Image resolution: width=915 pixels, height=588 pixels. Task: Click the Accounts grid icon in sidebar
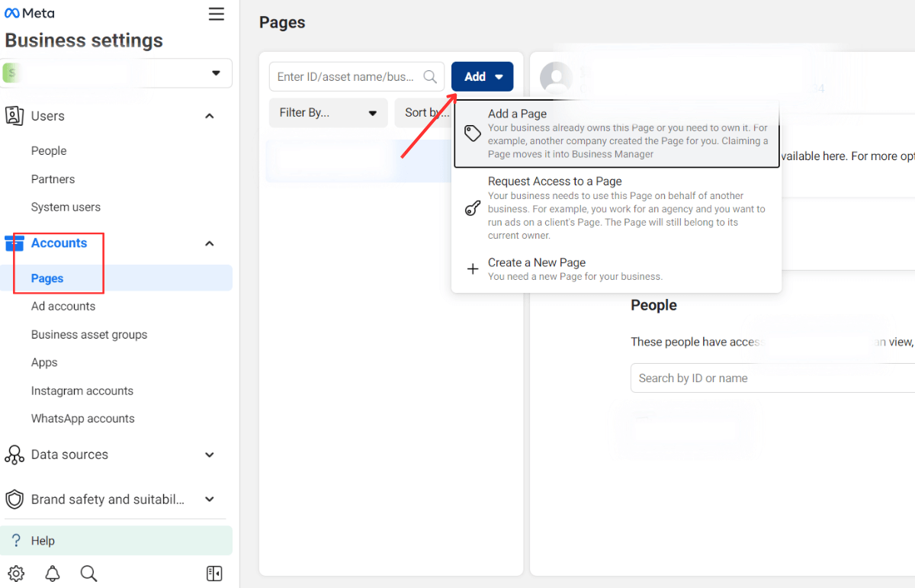click(14, 243)
